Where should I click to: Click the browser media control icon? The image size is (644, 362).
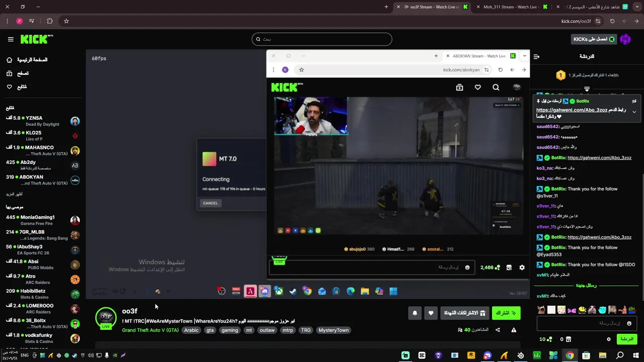pyautogui.click(x=32, y=21)
